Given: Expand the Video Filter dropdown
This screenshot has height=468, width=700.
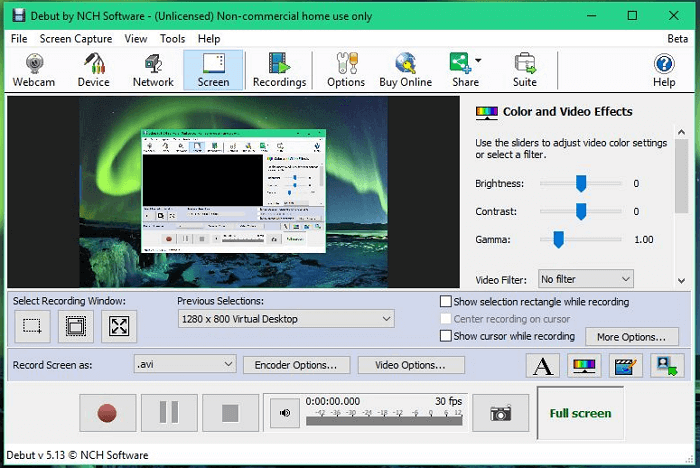Looking at the screenshot, I should [585, 279].
